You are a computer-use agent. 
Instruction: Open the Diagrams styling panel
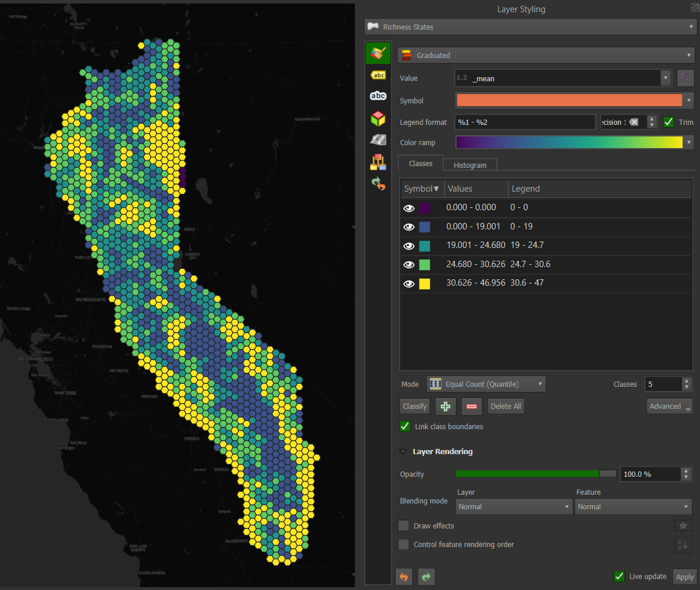378,162
